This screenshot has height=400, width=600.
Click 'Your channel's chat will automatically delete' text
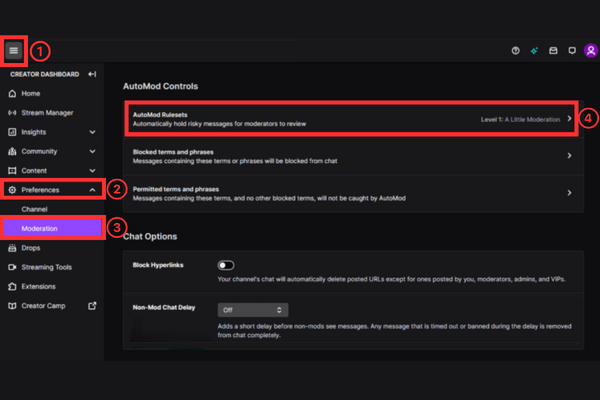(391, 279)
